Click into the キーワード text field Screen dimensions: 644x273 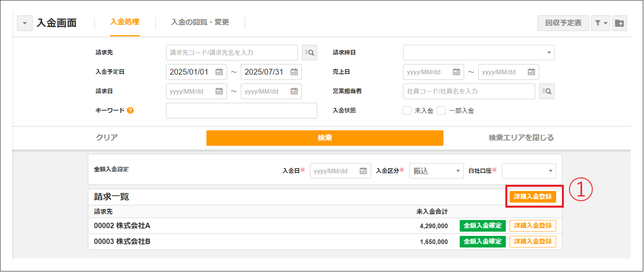tap(241, 111)
